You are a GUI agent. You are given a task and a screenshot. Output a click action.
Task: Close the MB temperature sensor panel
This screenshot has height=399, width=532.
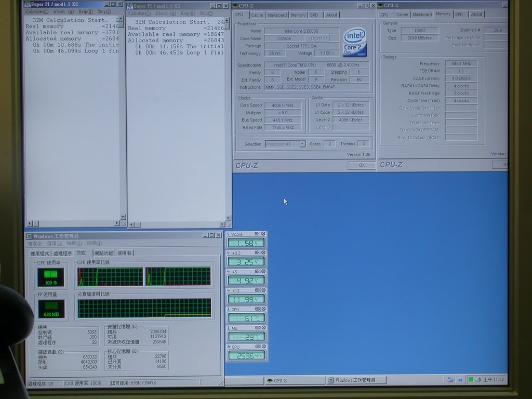coord(263,328)
